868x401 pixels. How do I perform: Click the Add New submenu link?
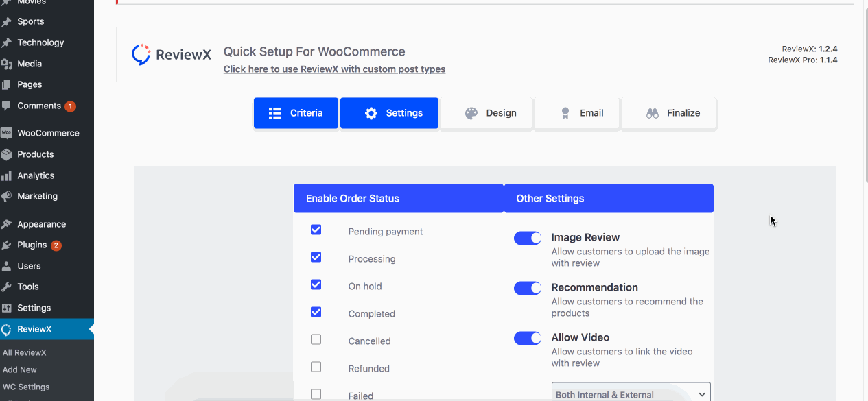[x=20, y=369]
